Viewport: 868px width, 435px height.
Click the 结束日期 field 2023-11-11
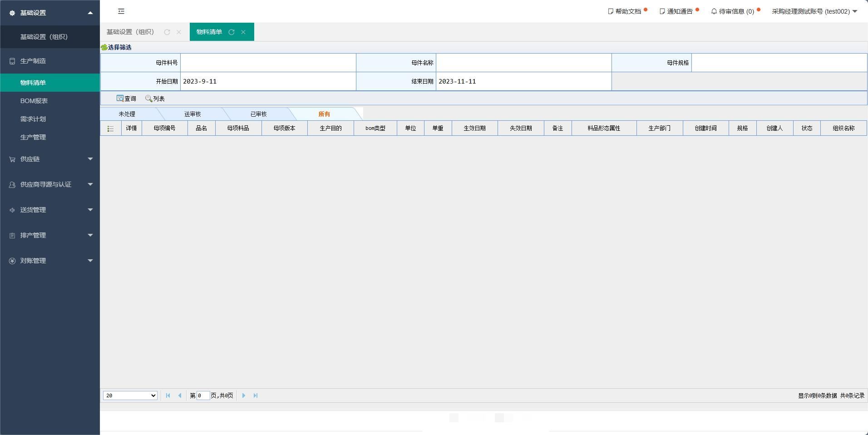coord(524,81)
